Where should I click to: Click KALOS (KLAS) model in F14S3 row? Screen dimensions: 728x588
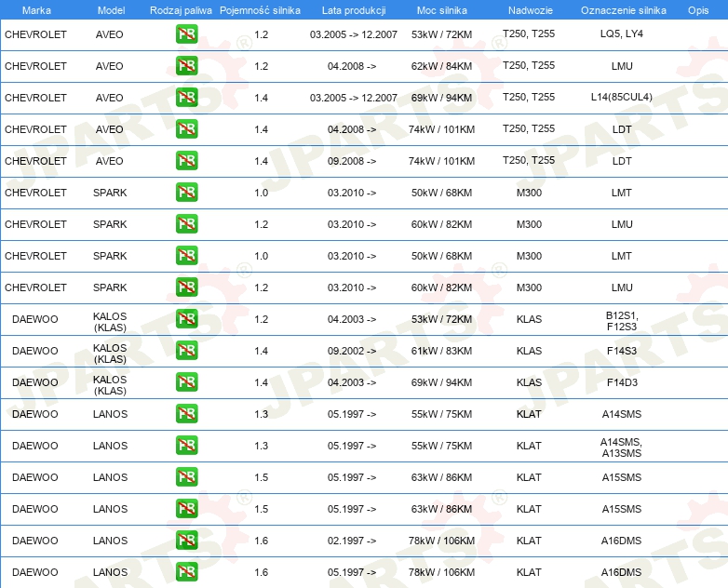[110, 354]
